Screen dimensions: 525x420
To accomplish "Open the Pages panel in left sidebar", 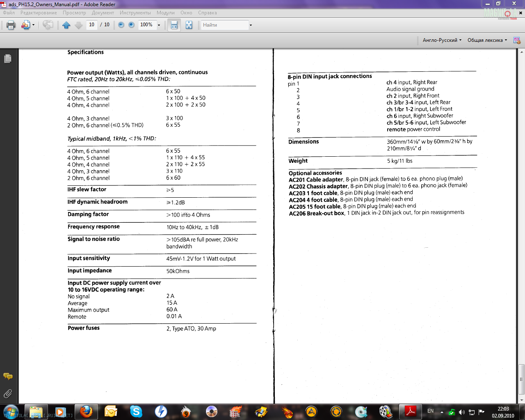I will [7, 59].
